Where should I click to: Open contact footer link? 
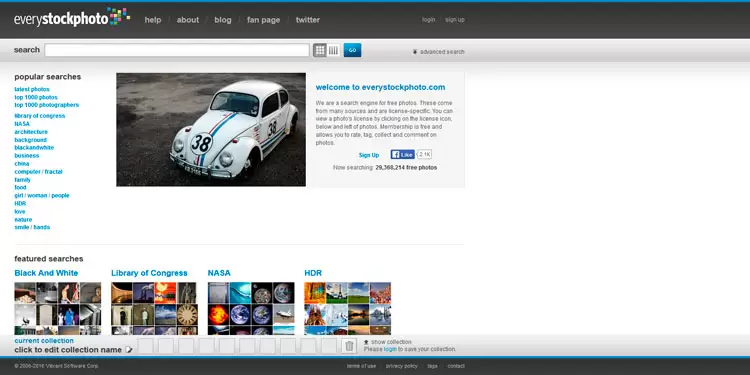point(456,366)
